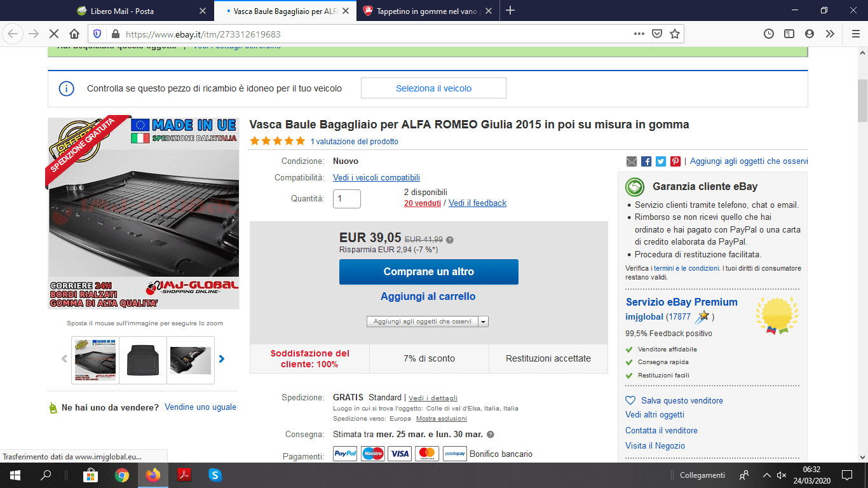
Task: Click help icon beside delivery estimate
Action: (x=490, y=435)
